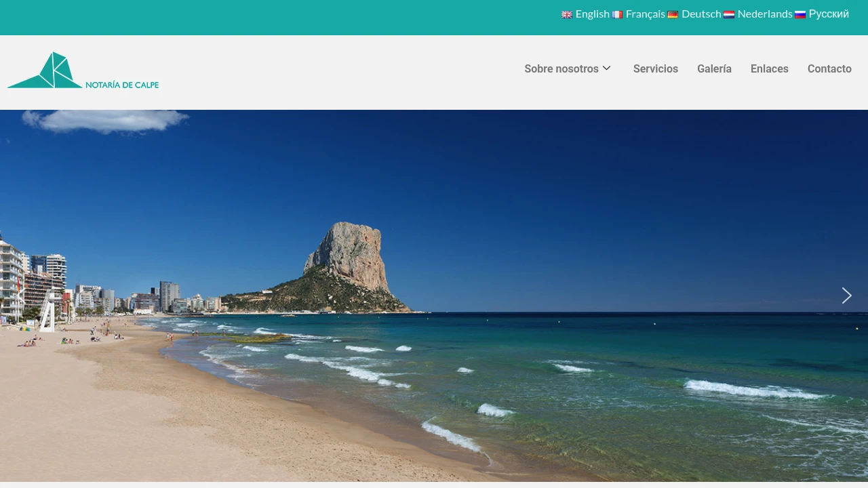This screenshot has width=868, height=488.
Task: Click the Netherlands flag icon
Action: point(729,15)
